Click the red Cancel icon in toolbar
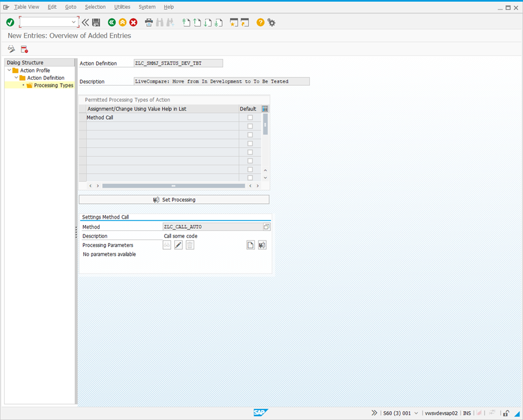523x420 pixels. (133, 22)
